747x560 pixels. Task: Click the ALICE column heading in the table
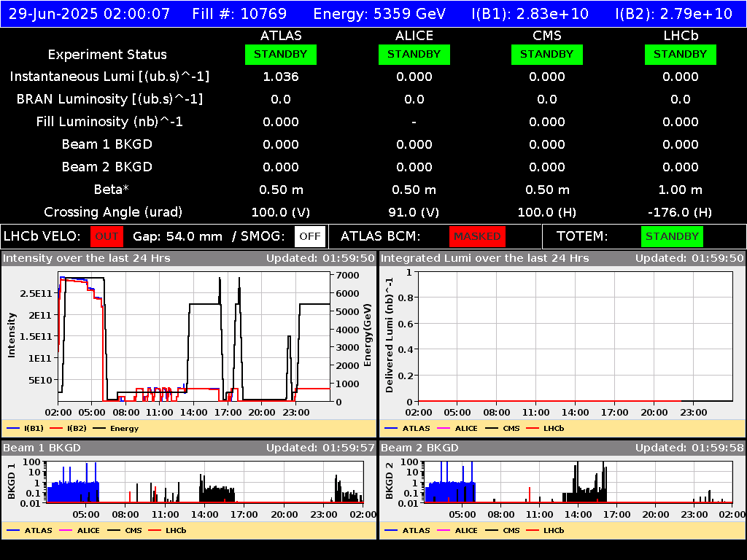[x=414, y=36]
